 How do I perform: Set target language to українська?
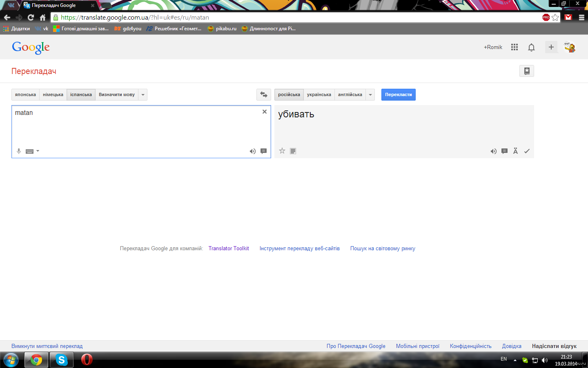point(319,94)
